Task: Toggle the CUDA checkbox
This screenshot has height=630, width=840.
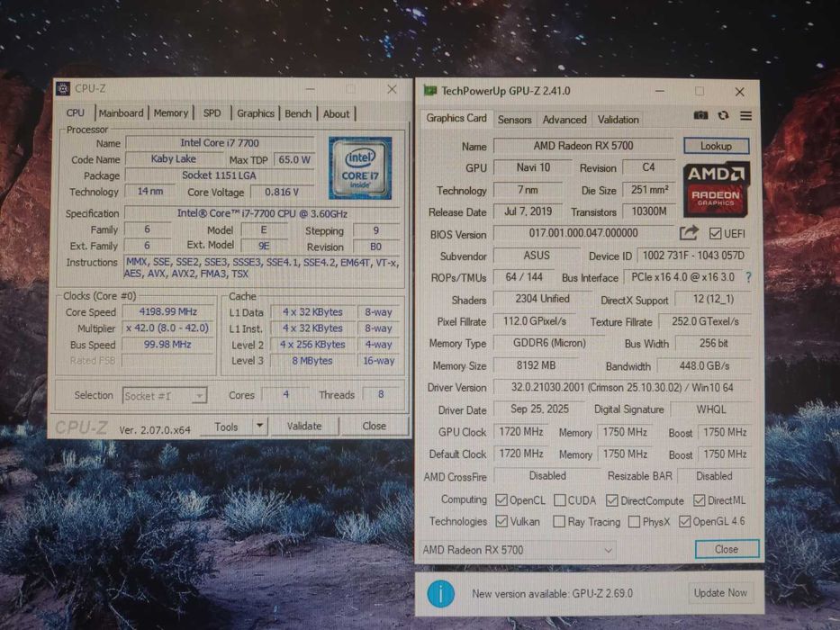Action: click(x=559, y=499)
